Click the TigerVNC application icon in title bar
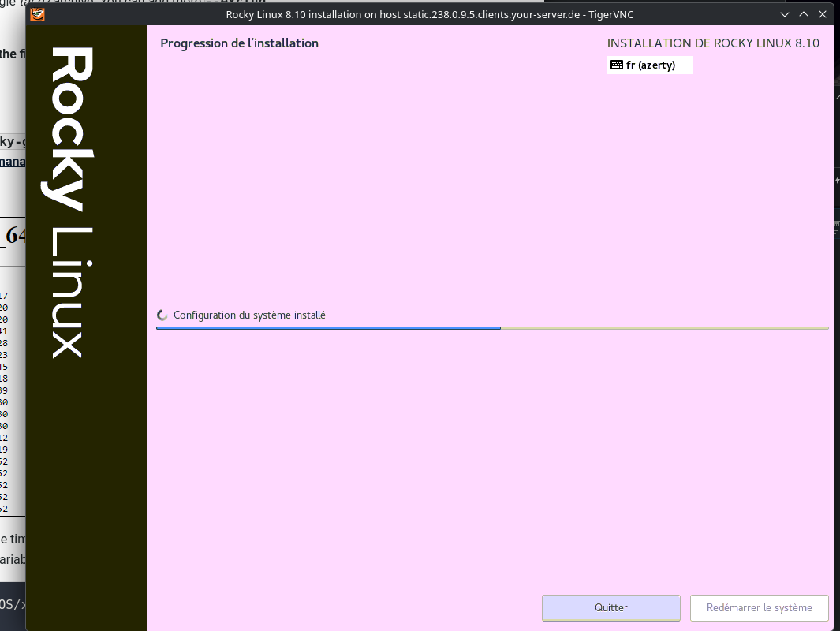This screenshot has width=840, height=631. tap(38, 14)
